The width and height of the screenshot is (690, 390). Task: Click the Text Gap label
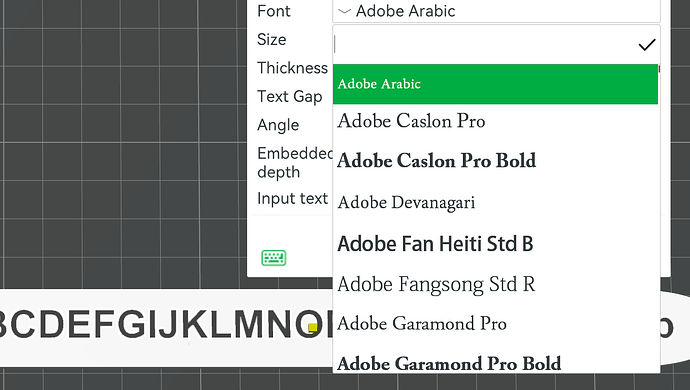point(290,96)
